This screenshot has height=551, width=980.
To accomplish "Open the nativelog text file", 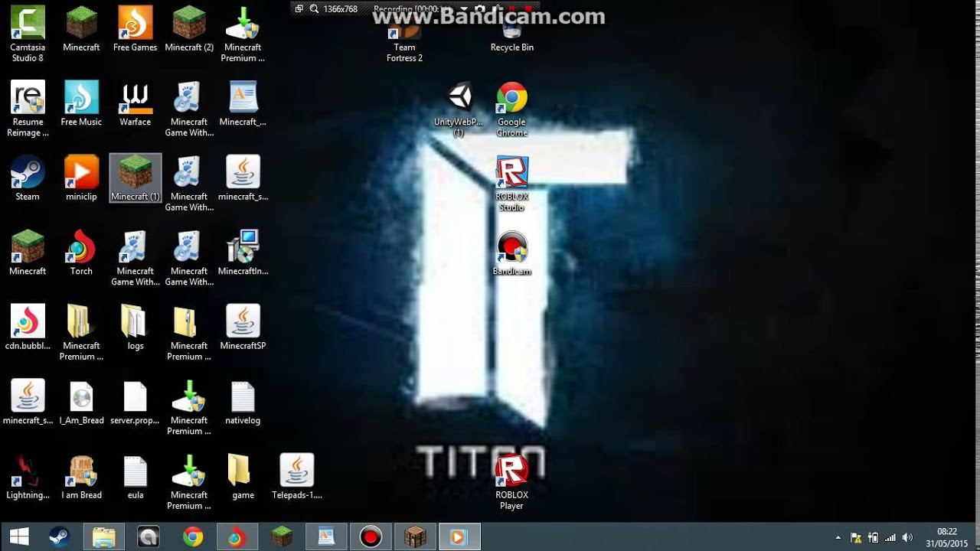I will pos(243,403).
